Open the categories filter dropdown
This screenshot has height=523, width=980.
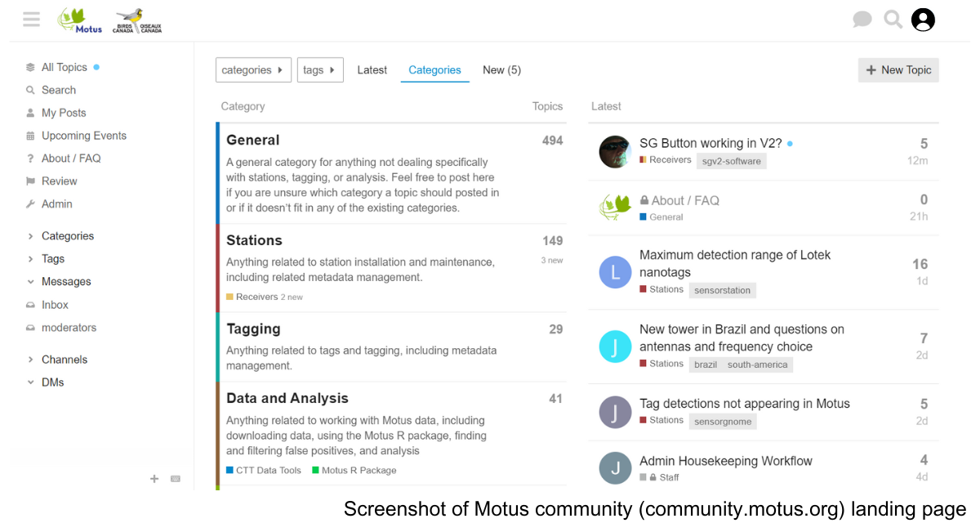tap(252, 70)
